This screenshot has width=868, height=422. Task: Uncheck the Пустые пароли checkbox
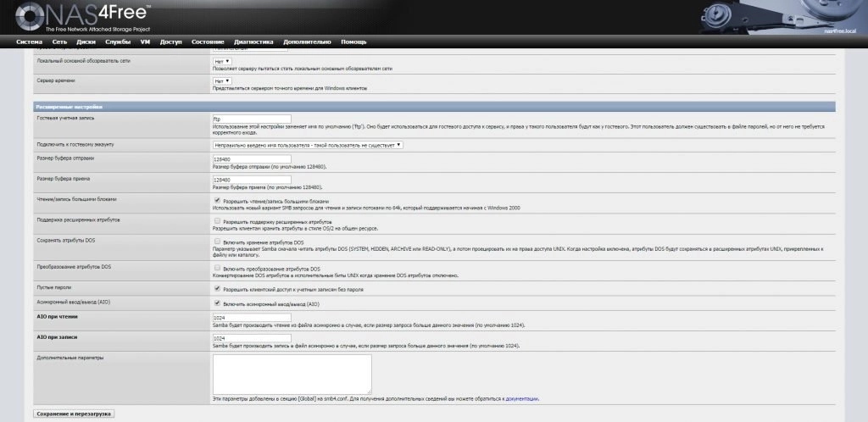click(218, 288)
